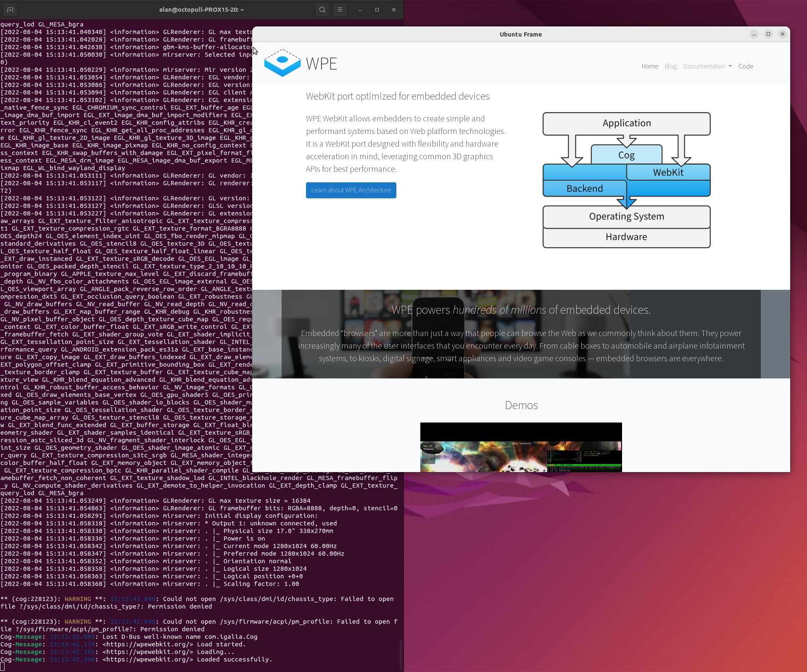
Task: Minimize the terminal window
Action: pyautogui.click(x=360, y=10)
